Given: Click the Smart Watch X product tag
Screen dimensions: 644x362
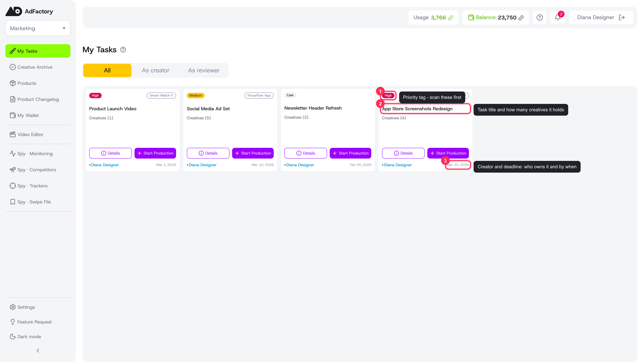Looking at the screenshot, I should point(161,95).
